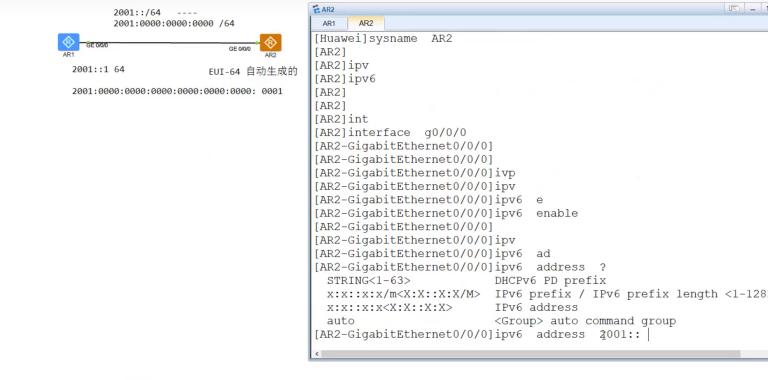Select the blue AR1 router icon

click(69, 42)
